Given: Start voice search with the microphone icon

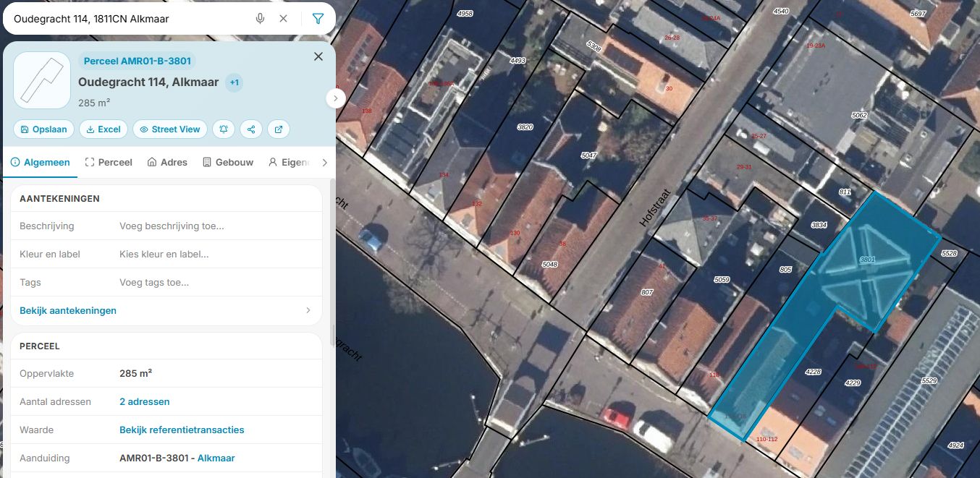Looking at the screenshot, I should pos(260,19).
